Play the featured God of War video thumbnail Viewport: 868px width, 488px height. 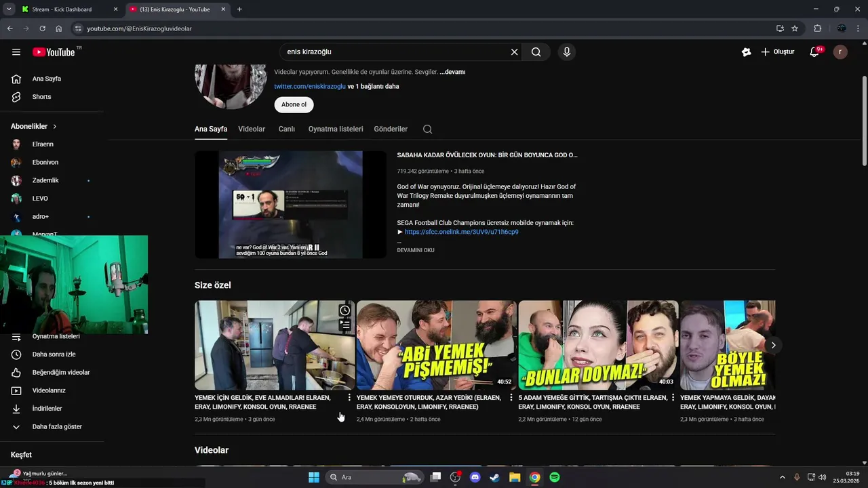coord(290,204)
